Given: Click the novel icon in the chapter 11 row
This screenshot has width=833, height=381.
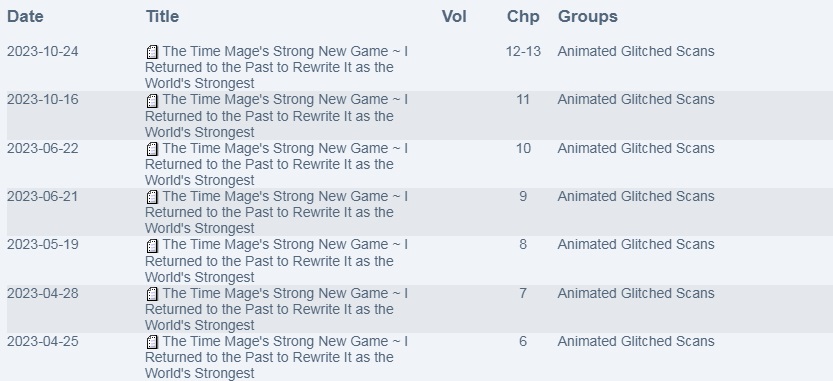Looking at the screenshot, I should [152, 100].
